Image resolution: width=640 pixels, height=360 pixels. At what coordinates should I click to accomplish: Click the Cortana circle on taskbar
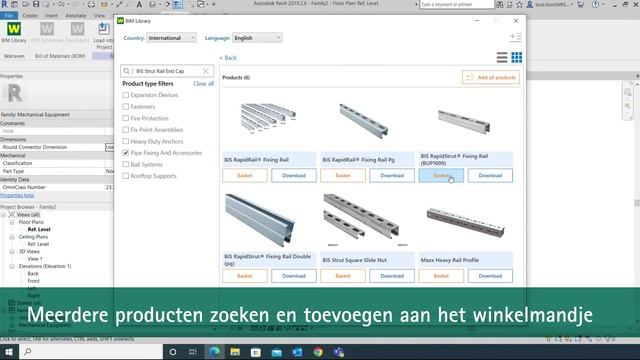point(173,352)
